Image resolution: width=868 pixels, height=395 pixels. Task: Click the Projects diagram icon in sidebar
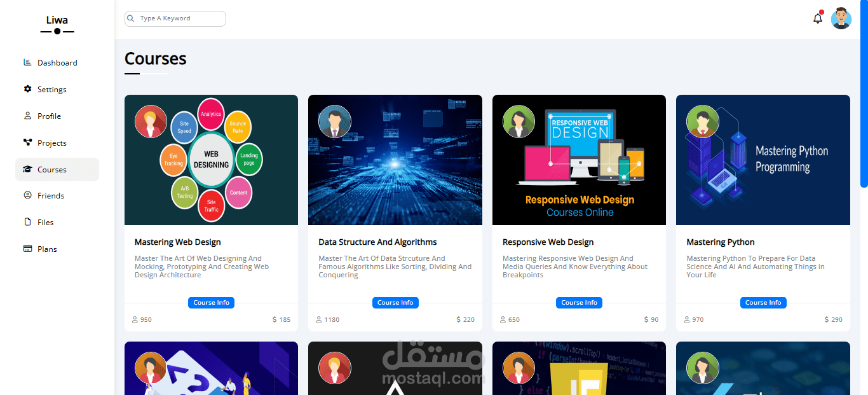click(27, 142)
